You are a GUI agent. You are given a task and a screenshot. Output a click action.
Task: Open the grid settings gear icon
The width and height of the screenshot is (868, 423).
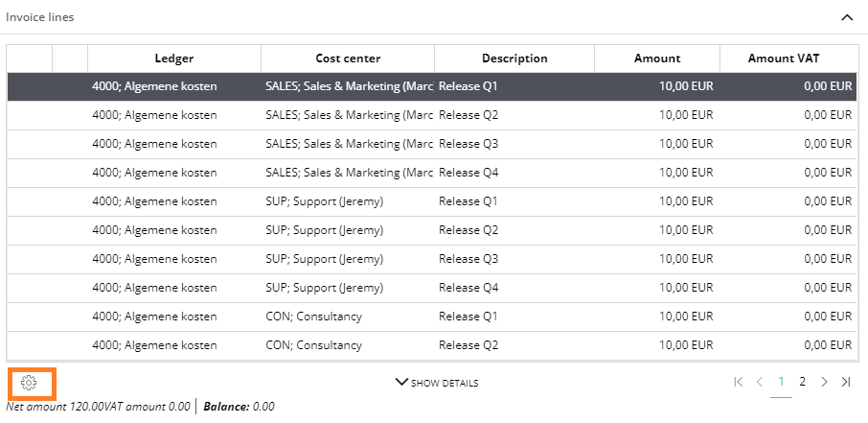(29, 383)
